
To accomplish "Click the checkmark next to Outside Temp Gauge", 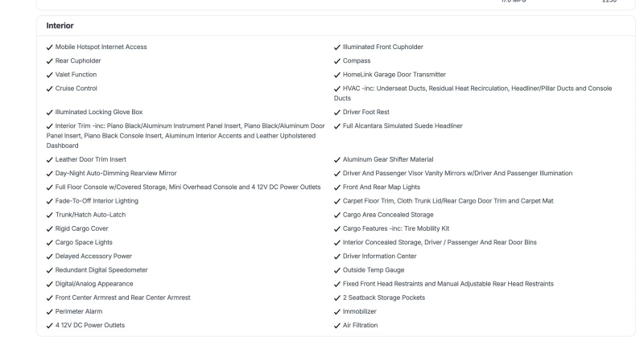I will 337,269.
